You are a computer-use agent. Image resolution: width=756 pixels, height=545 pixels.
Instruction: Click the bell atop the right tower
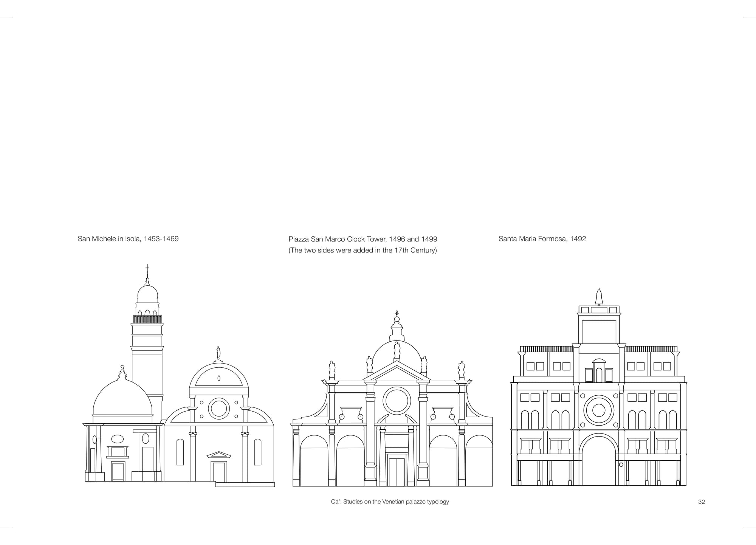coord(599,297)
